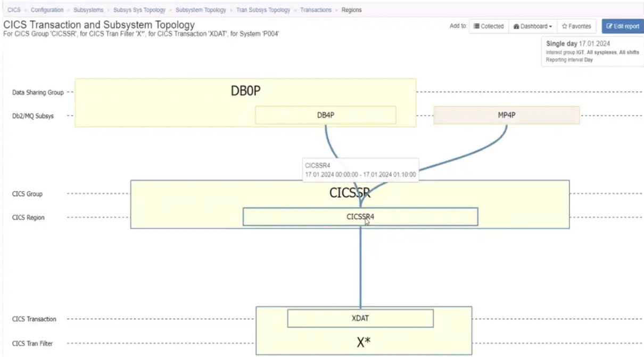
Task: Add report to Favorites
Action: coord(576,26)
